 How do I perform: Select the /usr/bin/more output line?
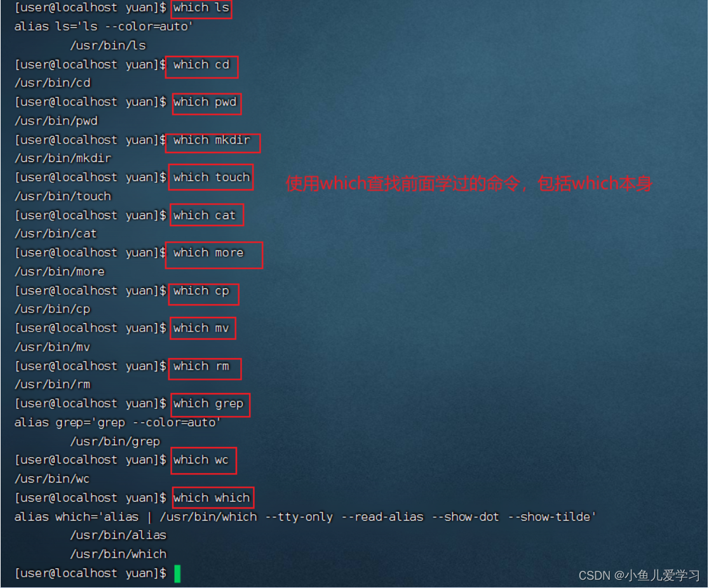coord(59,272)
